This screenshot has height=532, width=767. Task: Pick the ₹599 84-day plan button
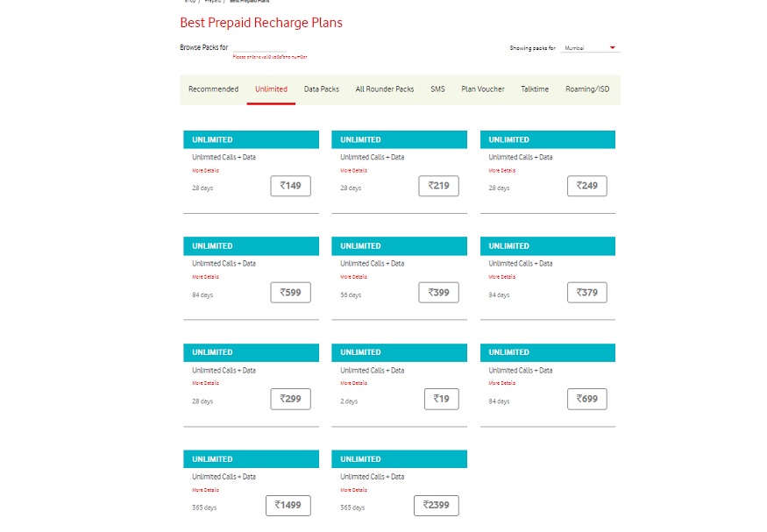(x=290, y=293)
